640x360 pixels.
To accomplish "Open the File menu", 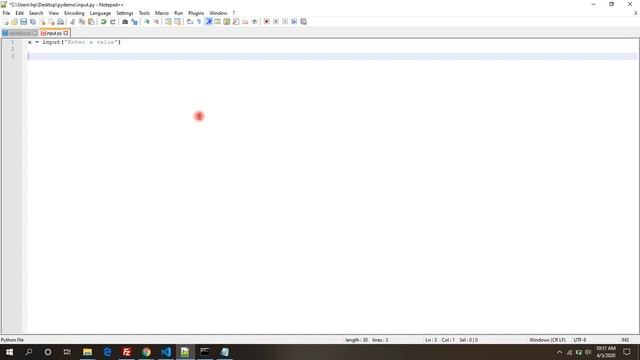I will (7, 13).
